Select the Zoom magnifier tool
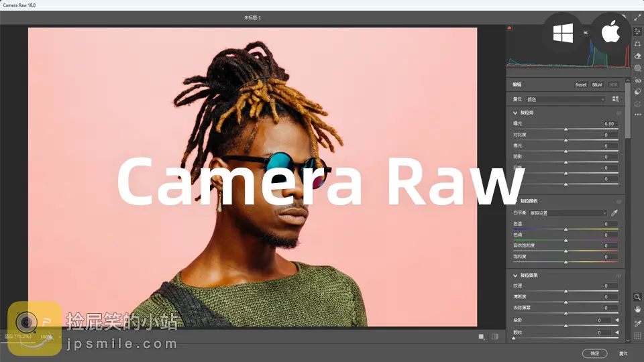 point(637,297)
